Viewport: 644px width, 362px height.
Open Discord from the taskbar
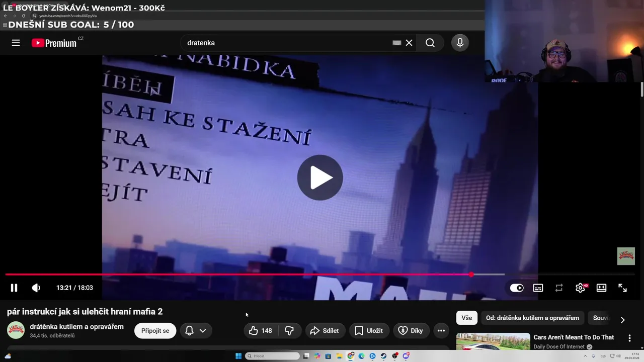406,356
